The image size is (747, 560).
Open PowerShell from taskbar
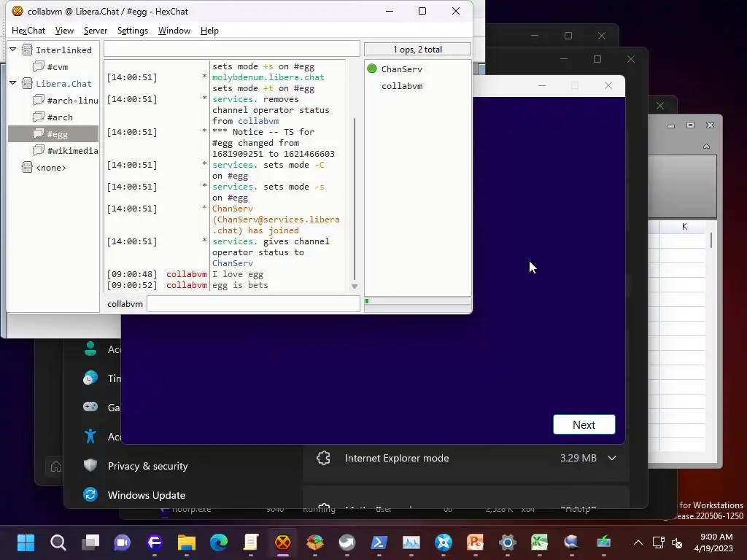(379, 542)
